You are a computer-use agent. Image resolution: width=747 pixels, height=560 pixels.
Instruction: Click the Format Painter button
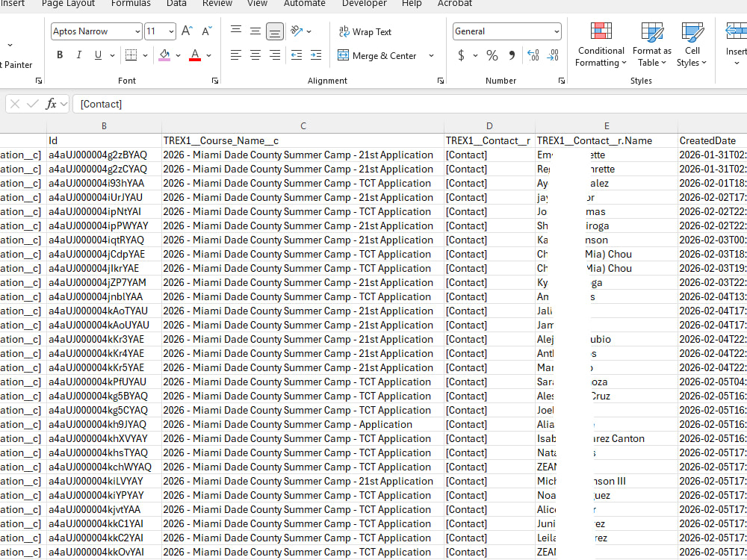pos(16,65)
